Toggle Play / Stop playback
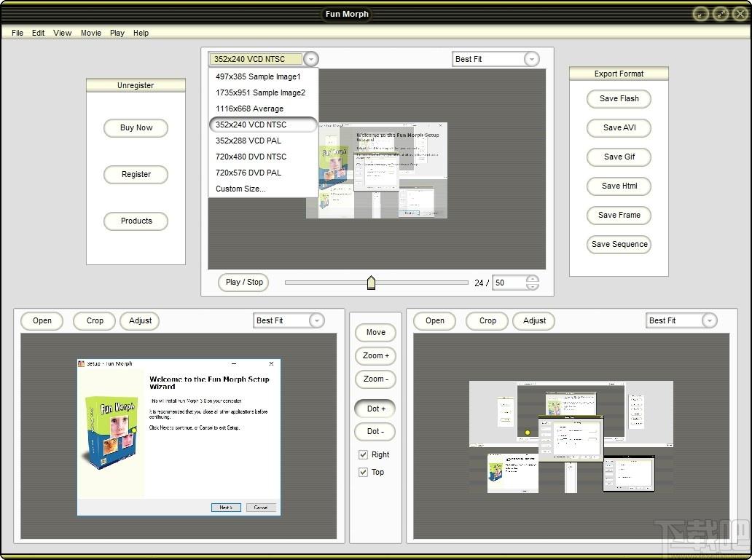This screenshot has height=560, width=752. (x=243, y=283)
